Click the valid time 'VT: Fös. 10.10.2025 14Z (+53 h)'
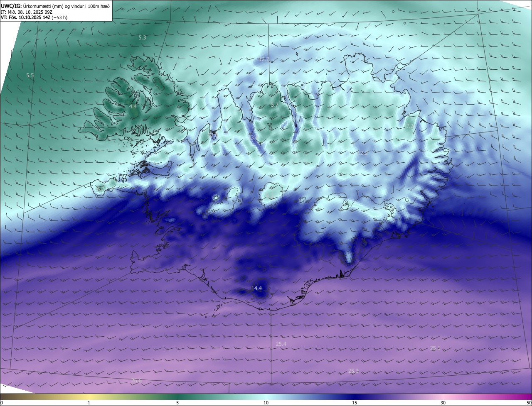Image resolution: width=532 pixels, height=406 pixels. pos(34,17)
